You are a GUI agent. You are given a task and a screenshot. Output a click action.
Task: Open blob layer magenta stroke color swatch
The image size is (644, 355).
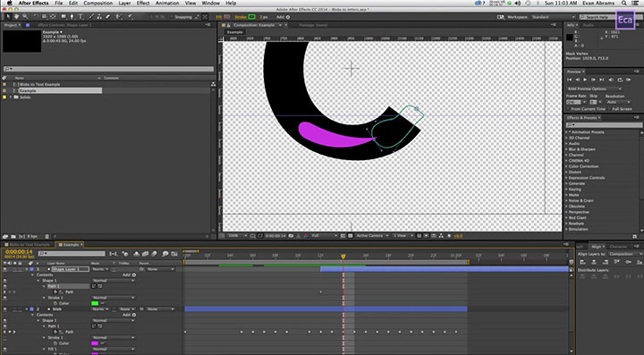pos(95,343)
